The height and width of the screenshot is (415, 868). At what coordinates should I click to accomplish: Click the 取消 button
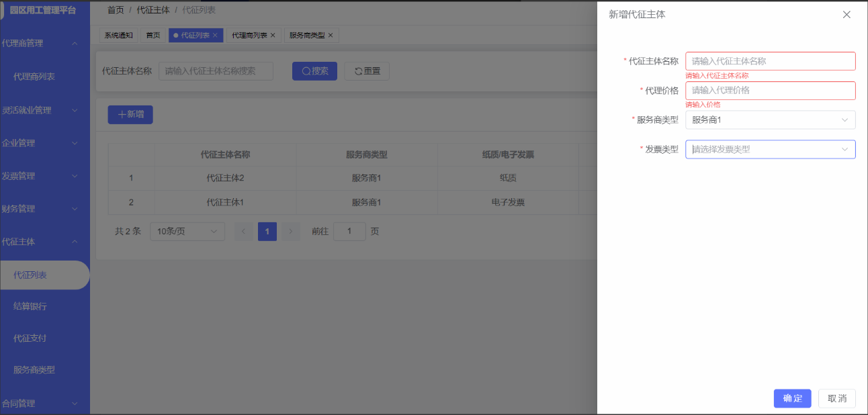837,398
